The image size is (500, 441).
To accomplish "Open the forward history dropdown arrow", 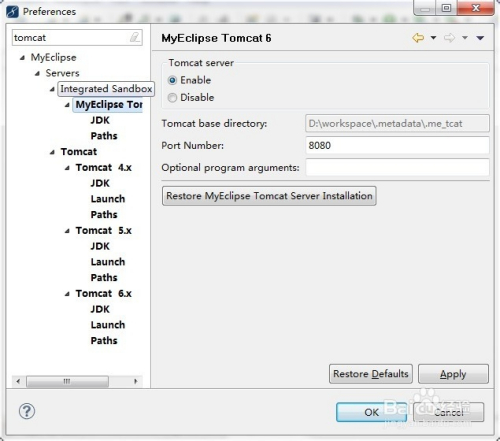I will tap(465, 38).
